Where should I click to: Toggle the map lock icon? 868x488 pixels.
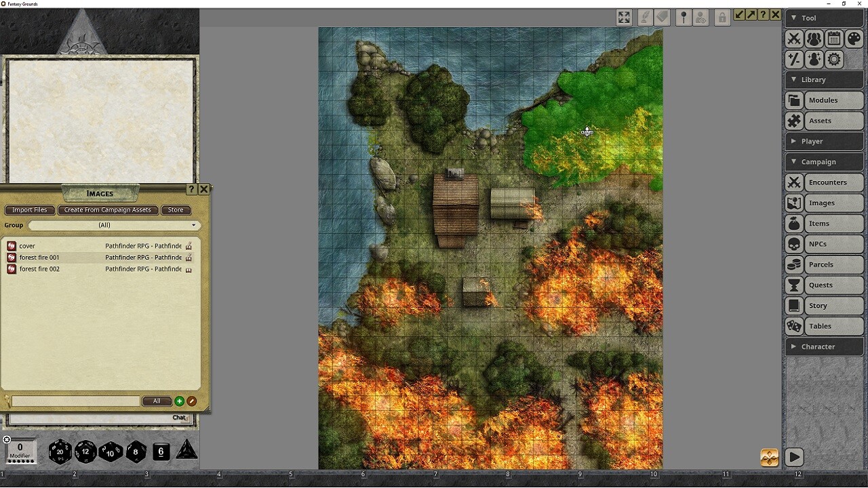coord(722,17)
